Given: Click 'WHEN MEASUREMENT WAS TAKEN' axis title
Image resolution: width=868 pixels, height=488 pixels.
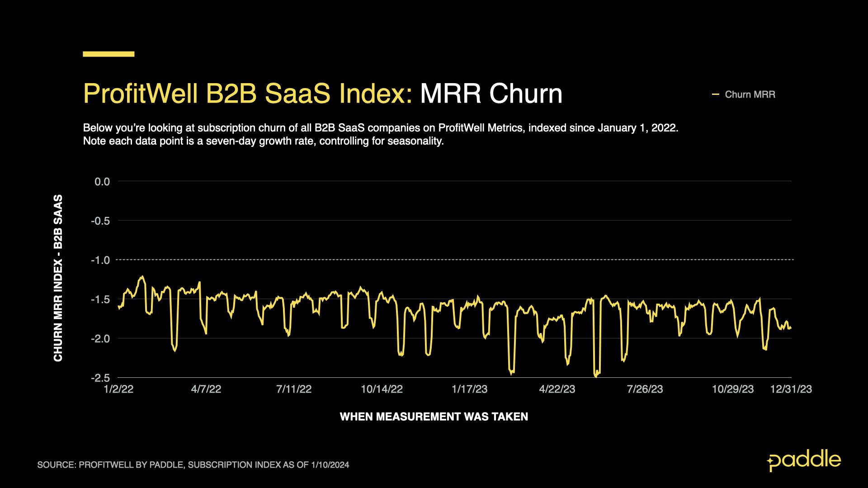Looking at the screenshot, I should (434, 417).
